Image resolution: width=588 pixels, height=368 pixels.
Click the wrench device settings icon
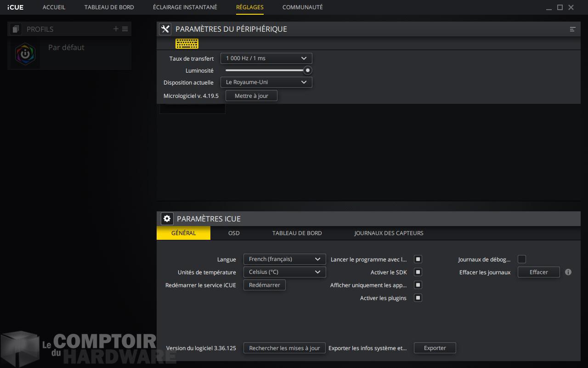(x=165, y=29)
